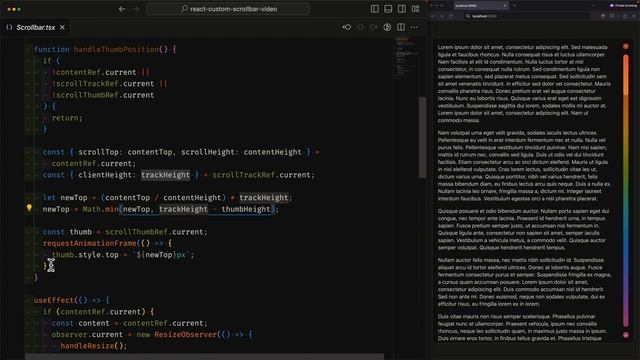
Task: Click the useEffect call line
Action: [71, 300]
